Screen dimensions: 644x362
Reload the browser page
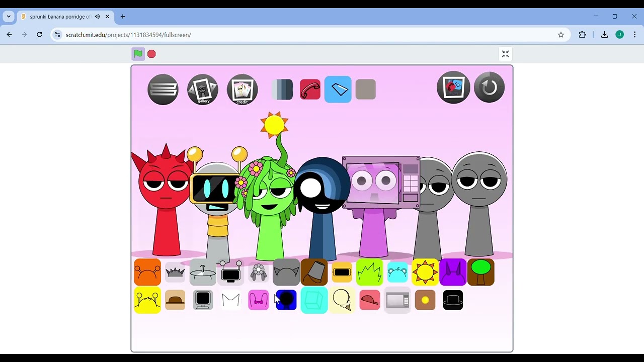coord(39,35)
